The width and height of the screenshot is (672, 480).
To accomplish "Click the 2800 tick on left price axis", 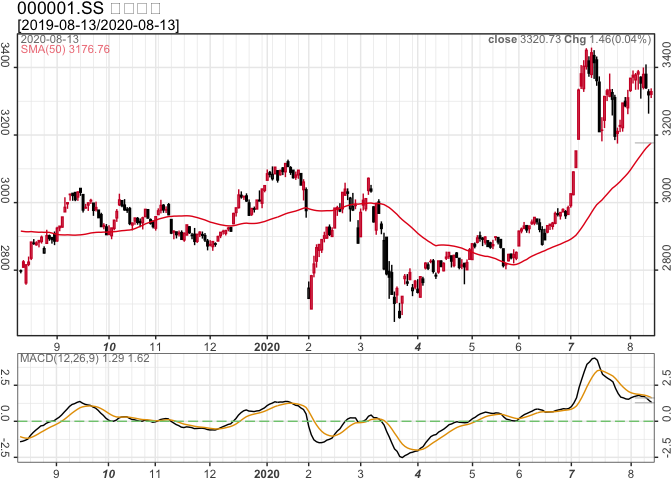I will tap(8, 268).
